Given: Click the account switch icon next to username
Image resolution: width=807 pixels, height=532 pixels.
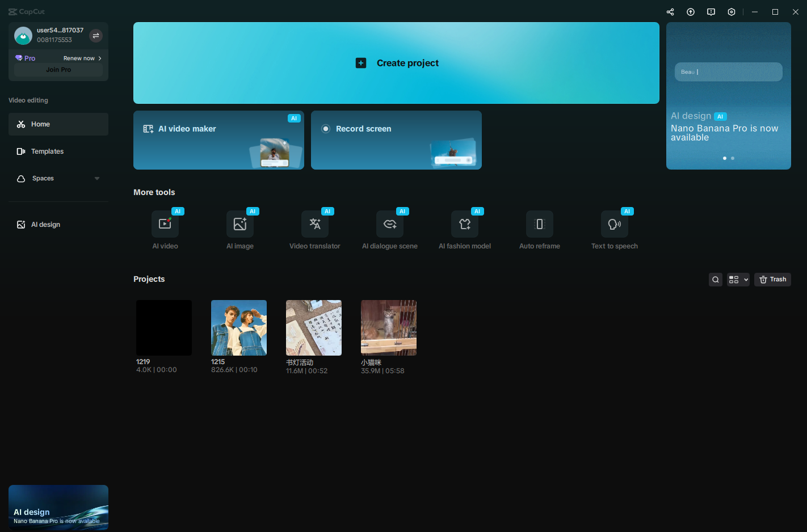Looking at the screenshot, I should 96,35.
